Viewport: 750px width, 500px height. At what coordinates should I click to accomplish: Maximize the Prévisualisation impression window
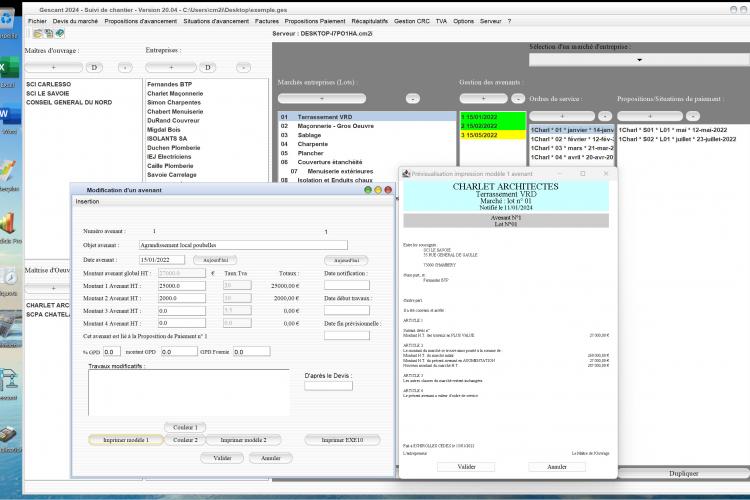coord(583,174)
